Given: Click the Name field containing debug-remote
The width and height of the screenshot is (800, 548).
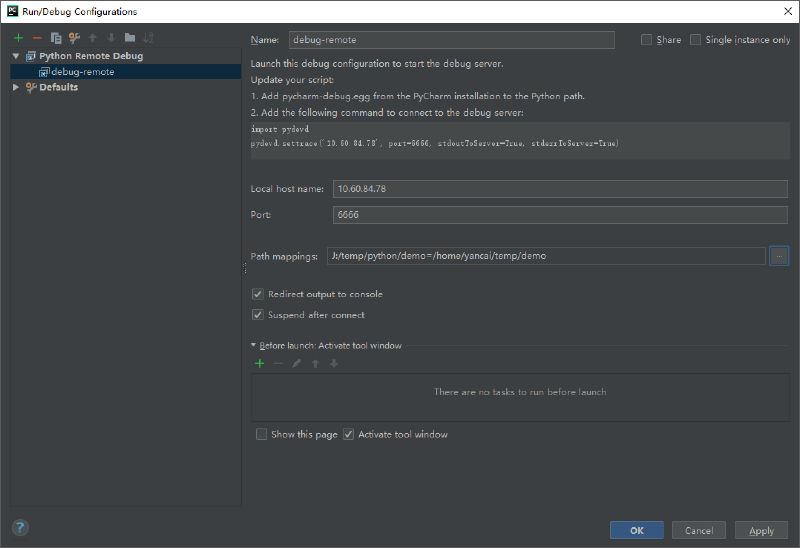Looking at the screenshot, I should click(452, 40).
